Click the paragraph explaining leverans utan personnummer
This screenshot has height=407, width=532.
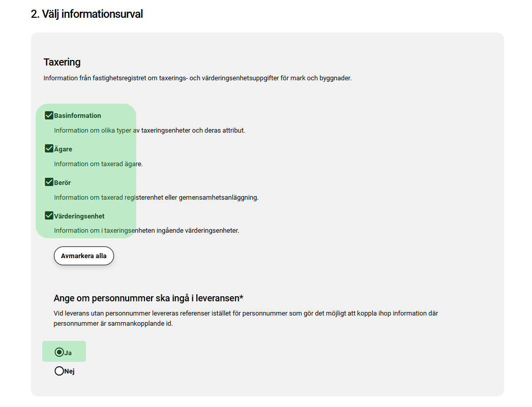[x=246, y=318]
